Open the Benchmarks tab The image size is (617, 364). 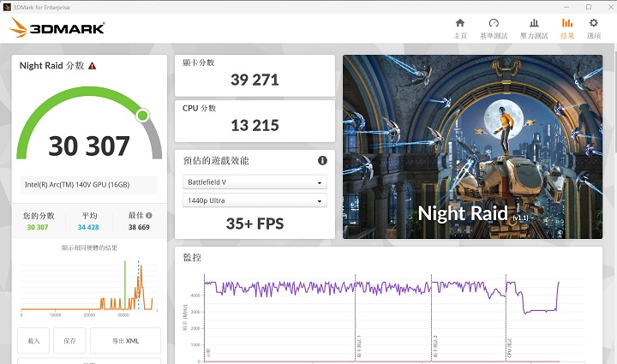pos(494,29)
